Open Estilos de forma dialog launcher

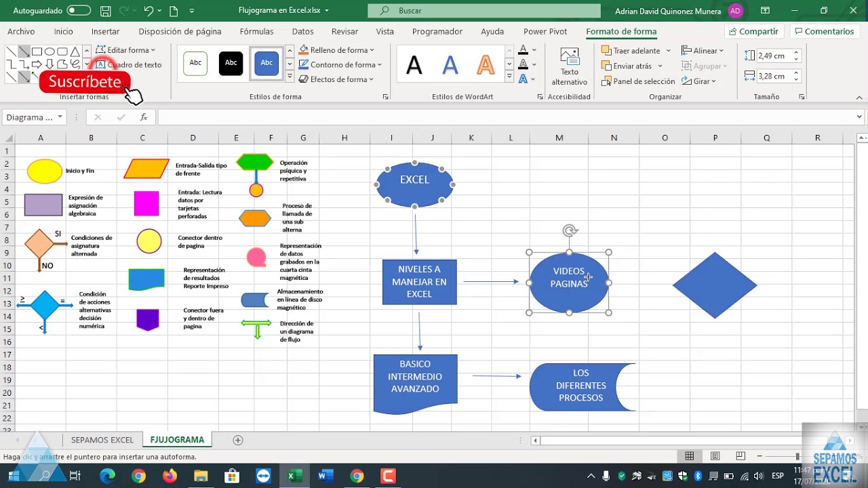coord(386,97)
